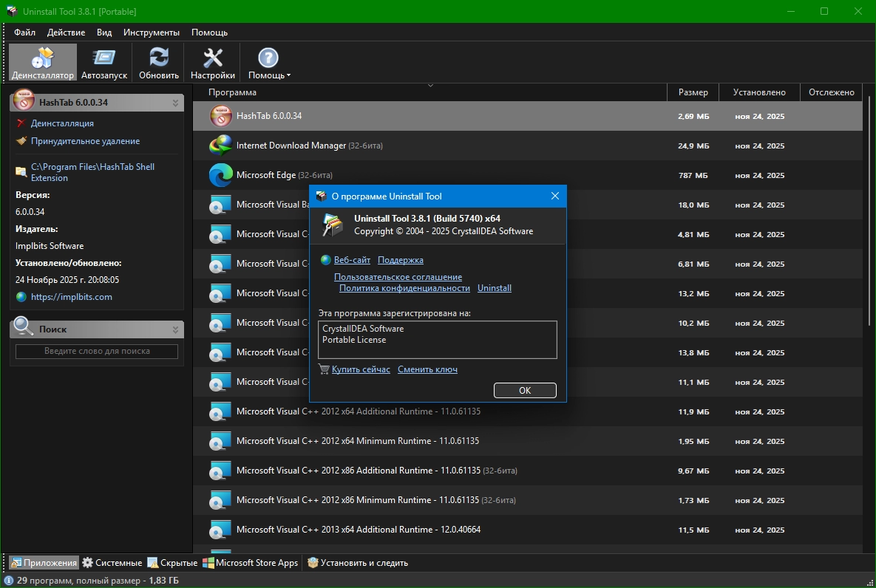Click the Купить сейчас link

(361, 369)
